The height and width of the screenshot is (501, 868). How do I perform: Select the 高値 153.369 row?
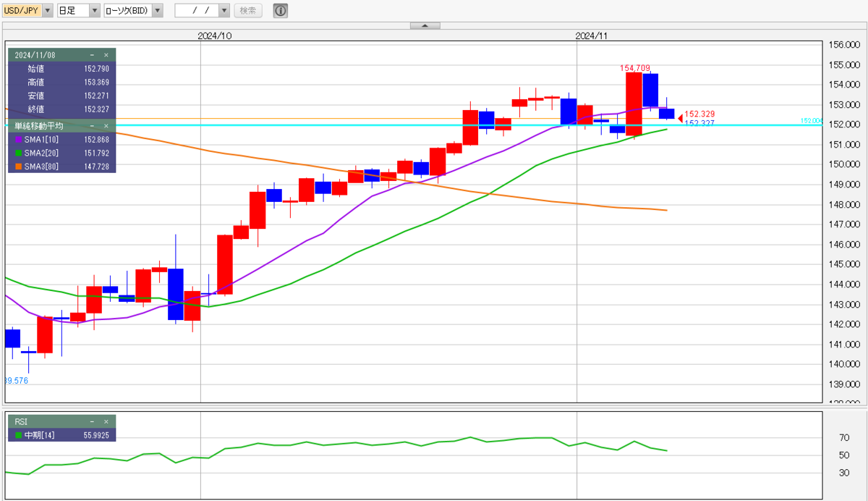[61, 83]
